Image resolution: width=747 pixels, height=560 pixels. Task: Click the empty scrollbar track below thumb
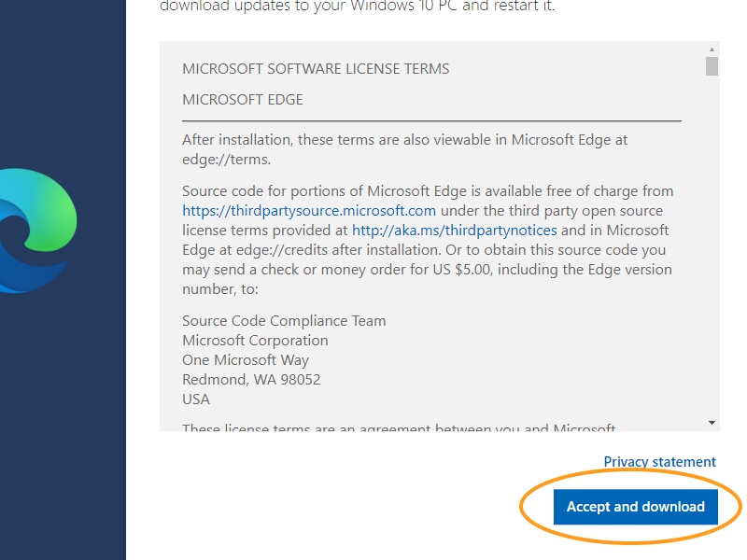click(712, 245)
